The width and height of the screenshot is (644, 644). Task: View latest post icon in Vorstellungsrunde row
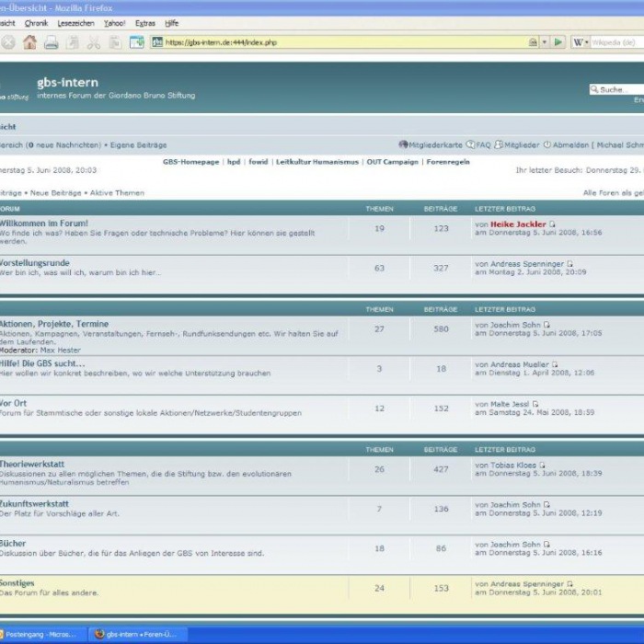pos(569,264)
